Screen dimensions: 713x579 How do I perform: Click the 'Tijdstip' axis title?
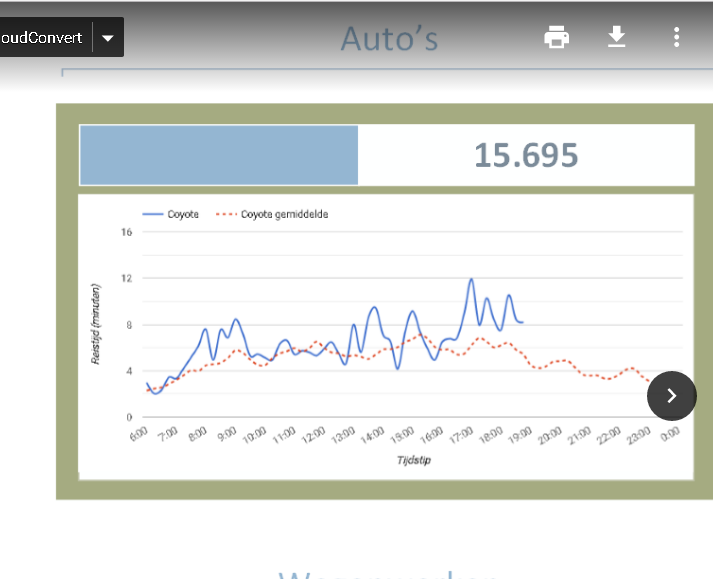[x=413, y=460]
